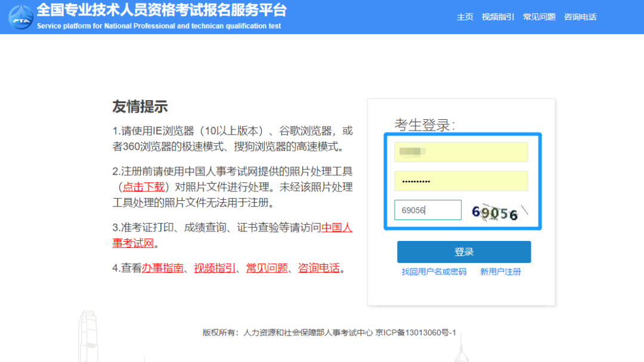Click the 登录 button to log in
Image resolution: width=644 pixels, height=362 pixels.
coord(464,252)
